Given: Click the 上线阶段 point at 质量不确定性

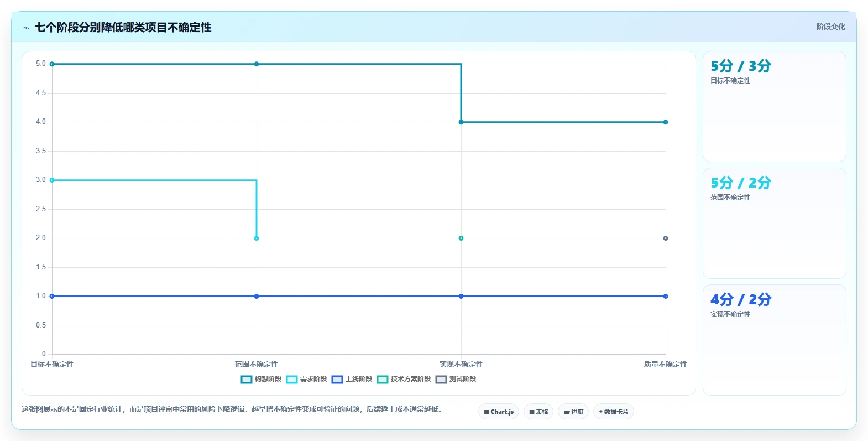Looking at the screenshot, I should point(666,296).
